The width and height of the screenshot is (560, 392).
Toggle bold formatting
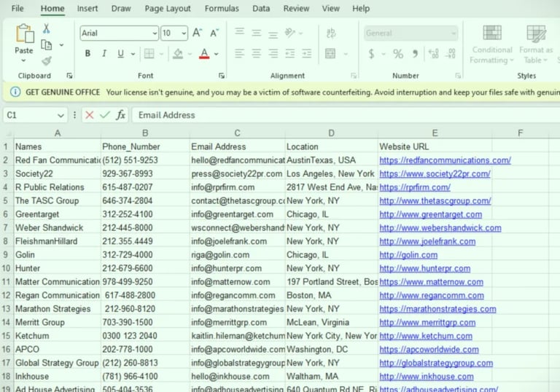(87, 53)
